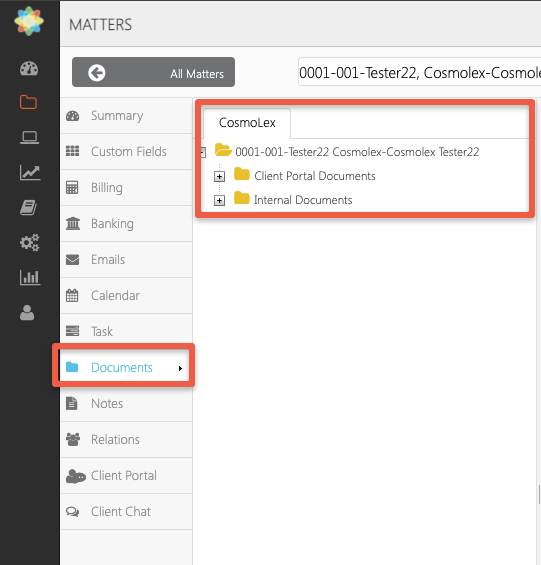541x565 pixels.
Task: Open the settings gears sidebar icon
Action: click(x=29, y=243)
